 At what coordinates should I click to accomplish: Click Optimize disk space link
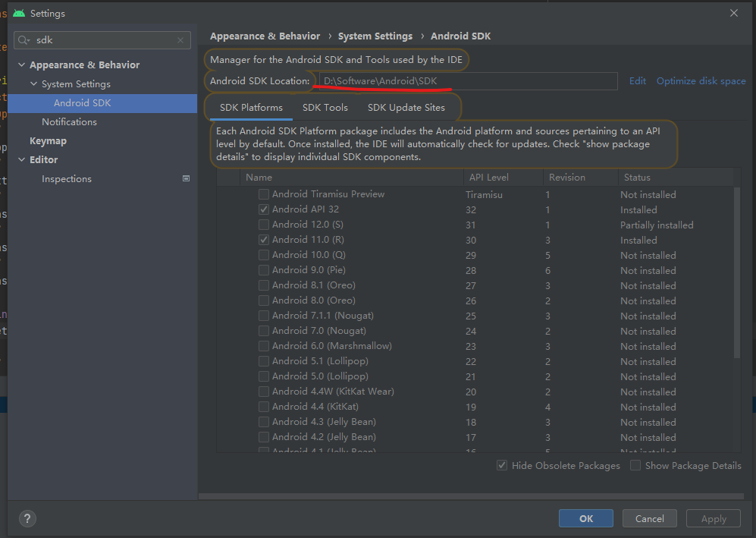point(701,81)
